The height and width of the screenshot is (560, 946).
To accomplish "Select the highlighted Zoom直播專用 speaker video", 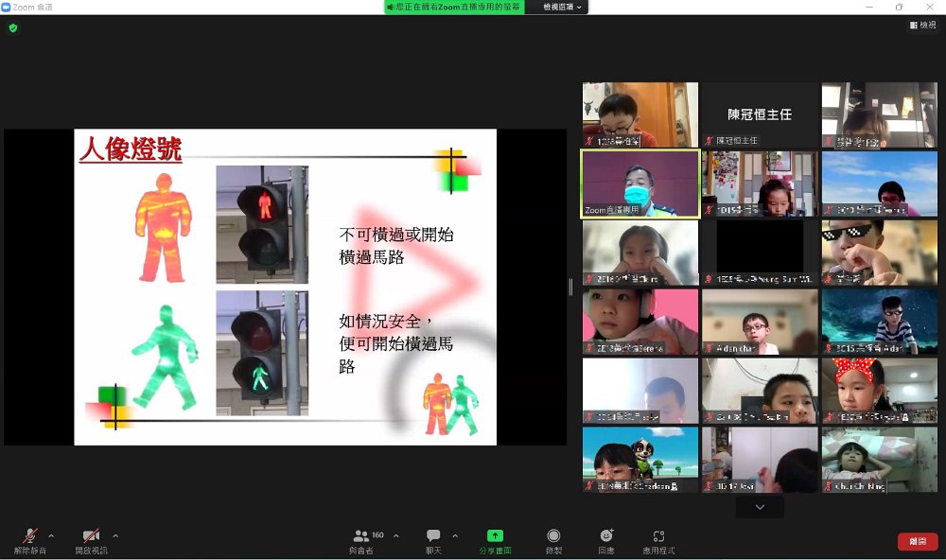I will pos(639,184).
